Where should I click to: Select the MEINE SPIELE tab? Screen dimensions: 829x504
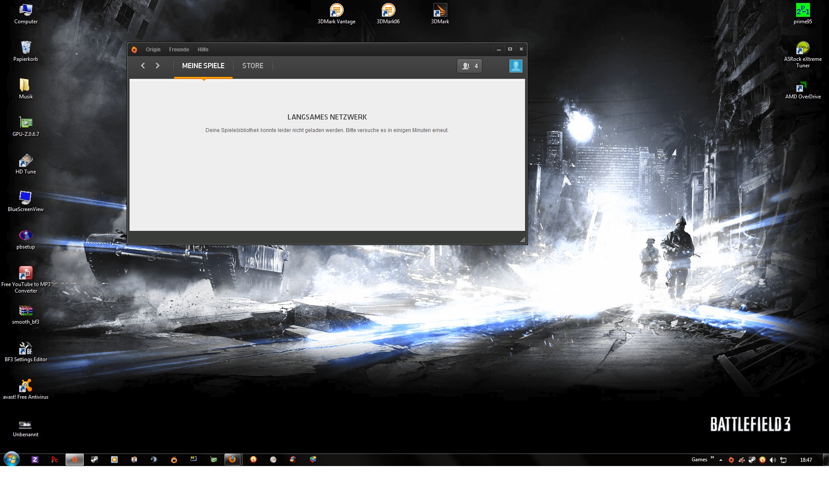tap(203, 66)
